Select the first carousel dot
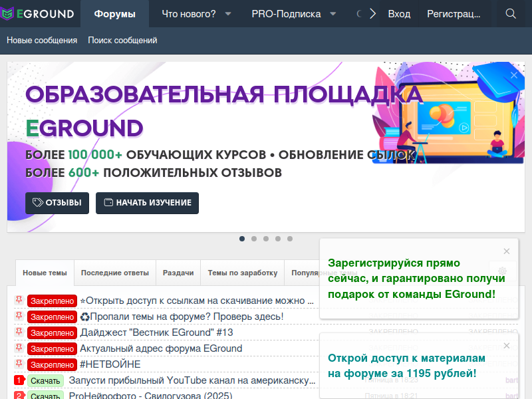This screenshot has height=399, width=532. pos(242,239)
